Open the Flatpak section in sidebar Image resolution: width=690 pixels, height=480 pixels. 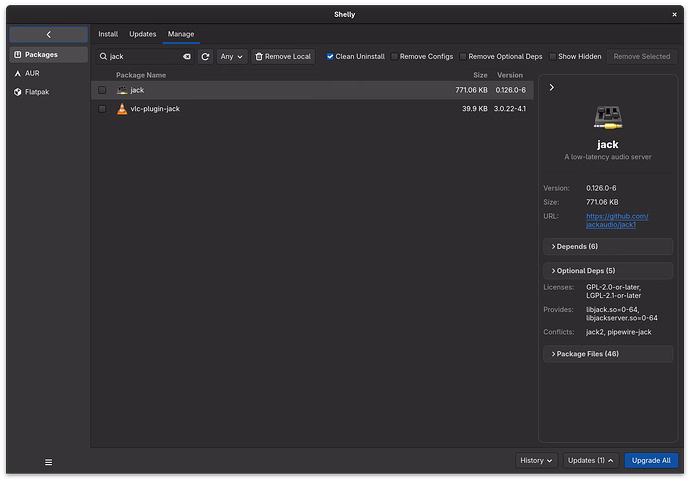pyautogui.click(x=48, y=92)
